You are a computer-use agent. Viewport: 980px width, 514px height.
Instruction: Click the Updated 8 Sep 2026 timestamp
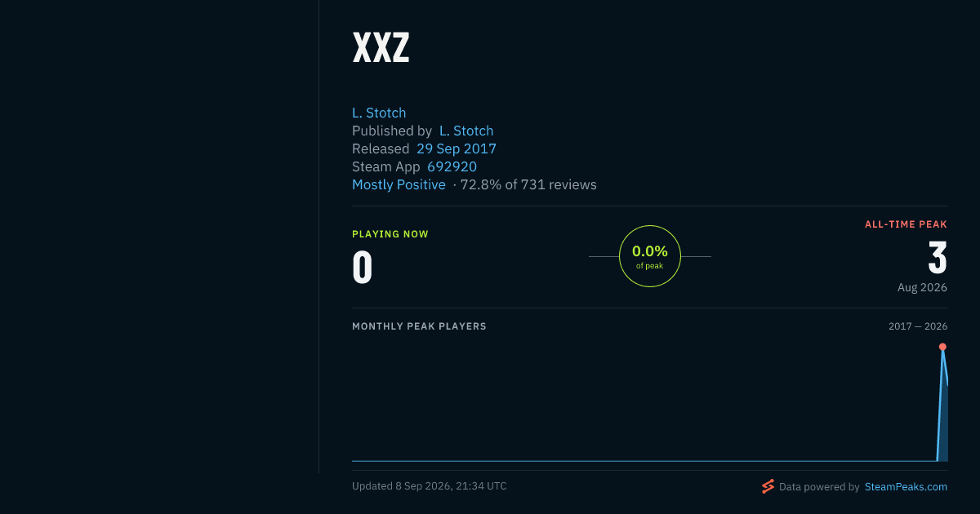pos(430,486)
